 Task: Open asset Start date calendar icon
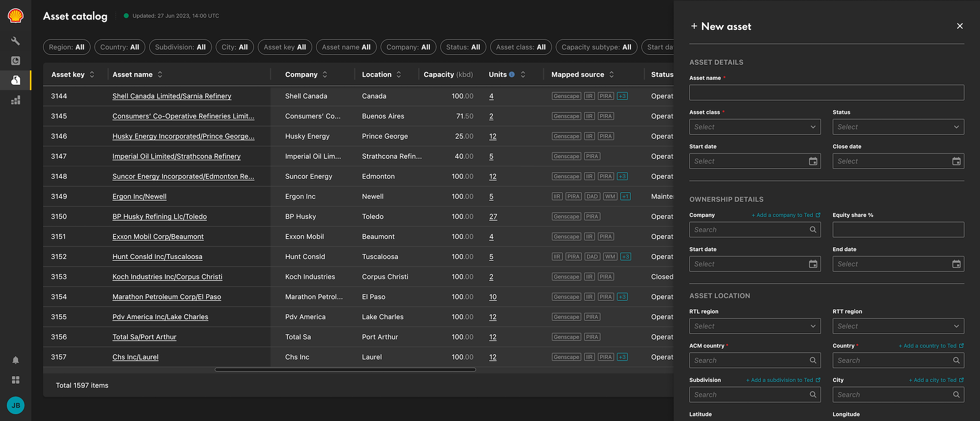(813, 161)
